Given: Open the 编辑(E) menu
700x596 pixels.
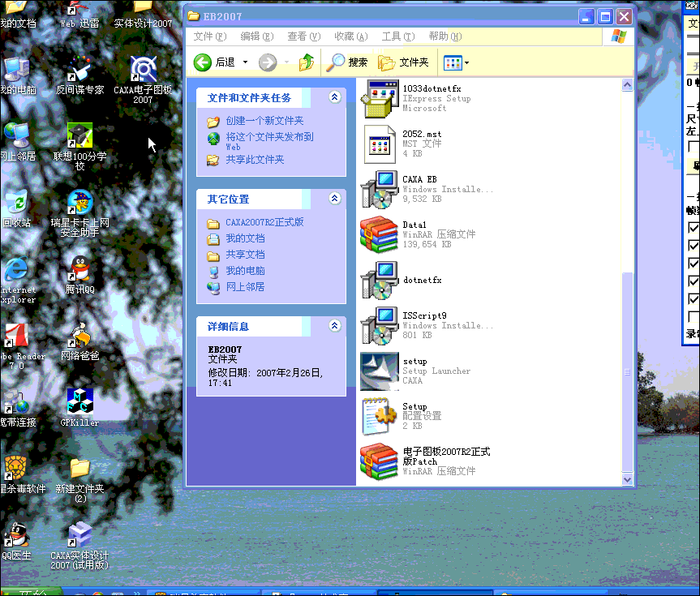Looking at the screenshot, I should tap(256, 36).
